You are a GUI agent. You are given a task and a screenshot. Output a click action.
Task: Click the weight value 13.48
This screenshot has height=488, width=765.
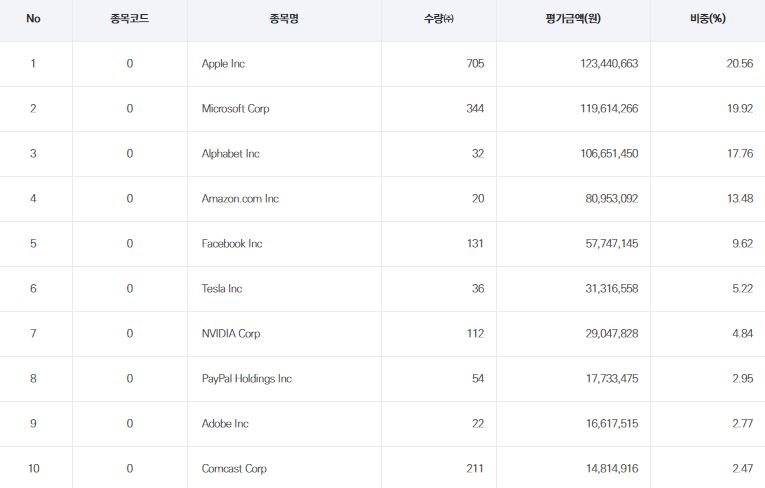(740, 198)
